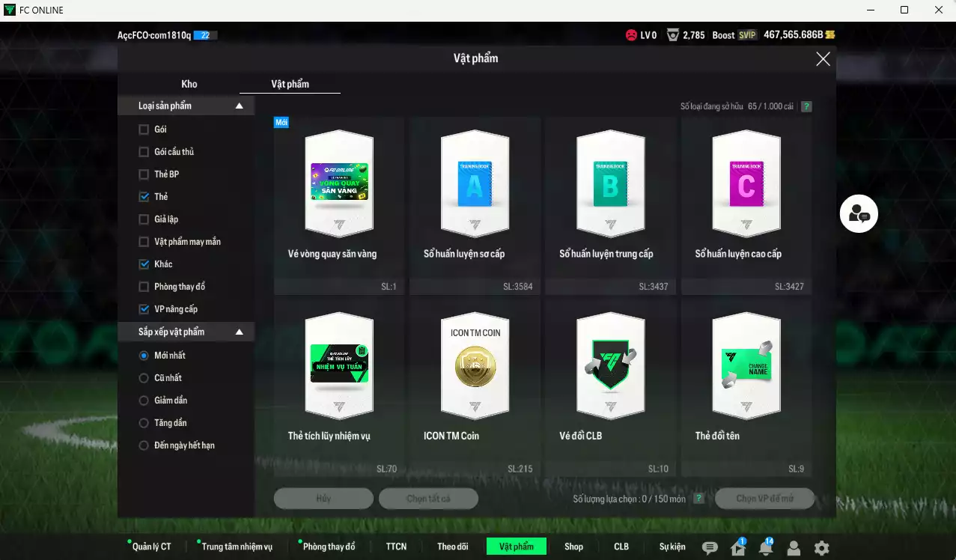This screenshot has height=560, width=956.
Task: Collapse the Loại sản phẩm section
Action: (x=240, y=106)
